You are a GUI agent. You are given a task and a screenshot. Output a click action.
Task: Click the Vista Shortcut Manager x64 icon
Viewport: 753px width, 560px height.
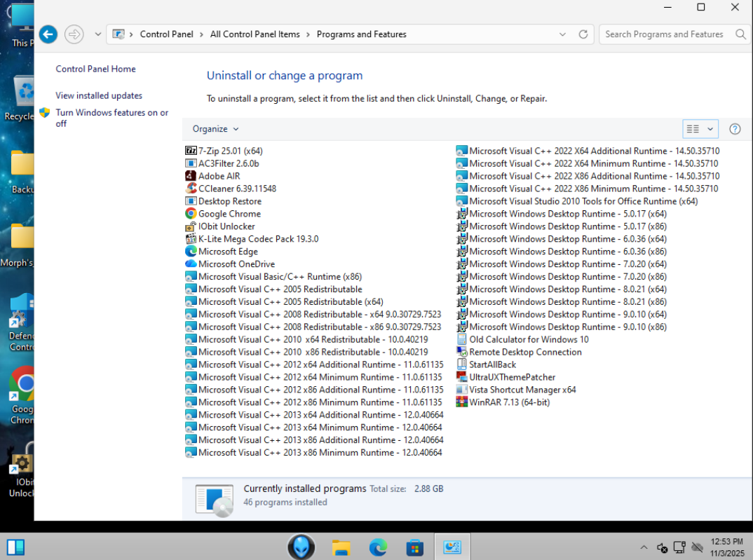click(461, 390)
